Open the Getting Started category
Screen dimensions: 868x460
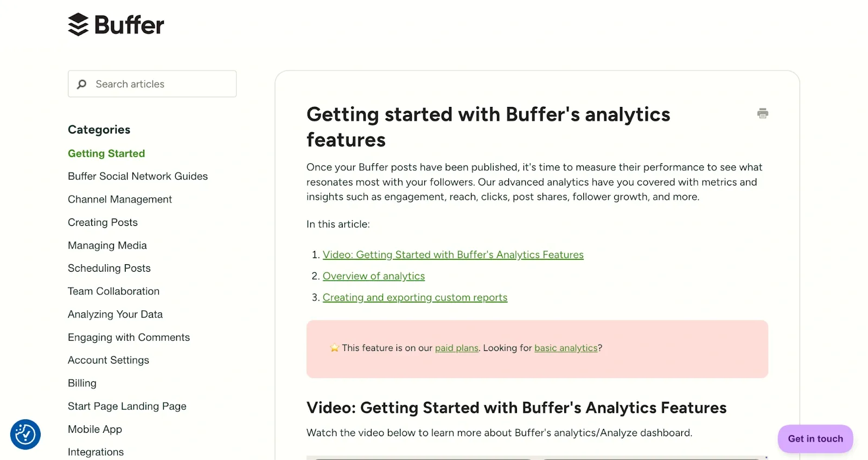coord(106,154)
